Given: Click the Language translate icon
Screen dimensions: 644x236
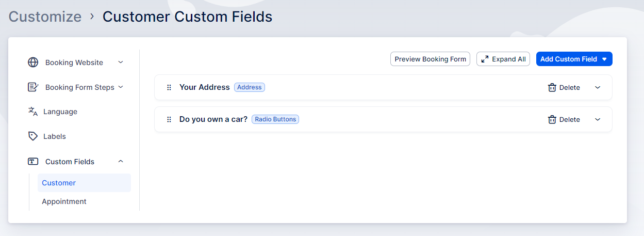Looking at the screenshot, I should pyautogui.click(x=33, y=112).
